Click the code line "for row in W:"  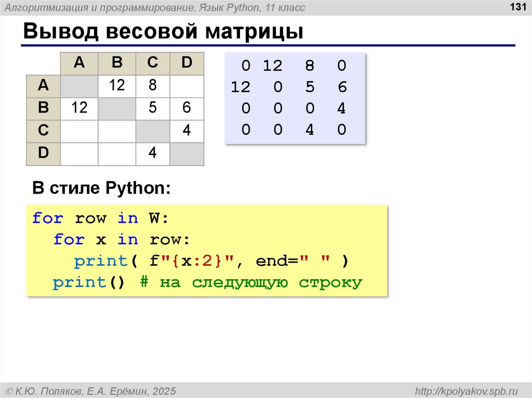pos(100,218)
